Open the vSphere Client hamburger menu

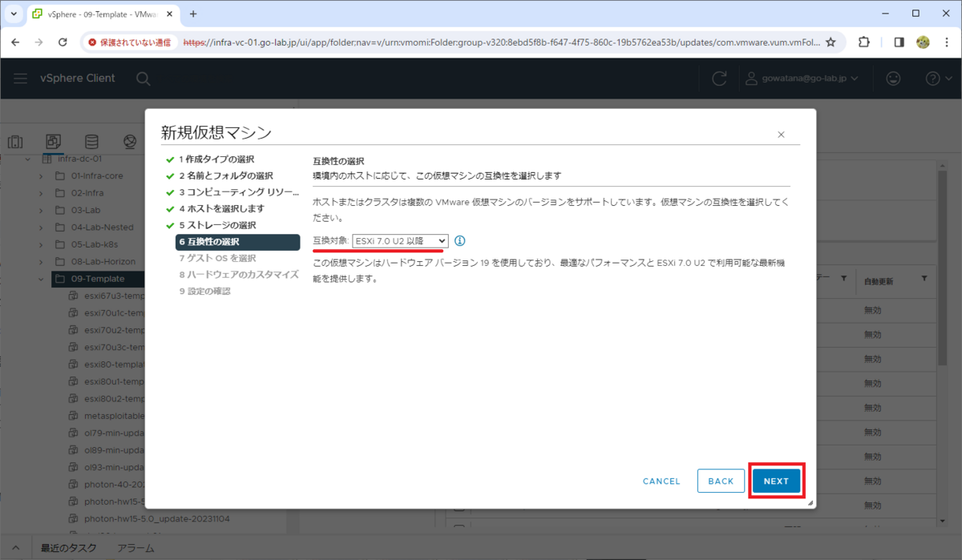click(22, 78)
